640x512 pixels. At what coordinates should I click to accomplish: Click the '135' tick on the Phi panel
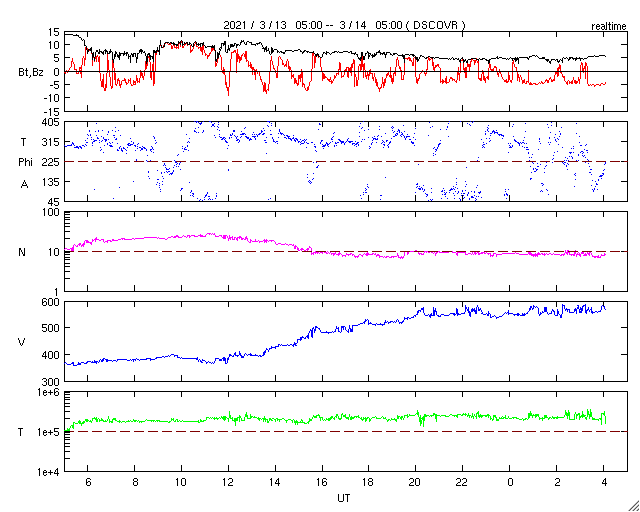point(51,182)
